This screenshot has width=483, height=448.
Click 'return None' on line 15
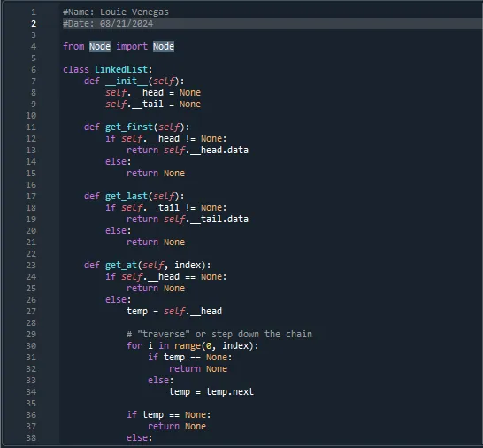pyautogui.click(x=156, y=173)
